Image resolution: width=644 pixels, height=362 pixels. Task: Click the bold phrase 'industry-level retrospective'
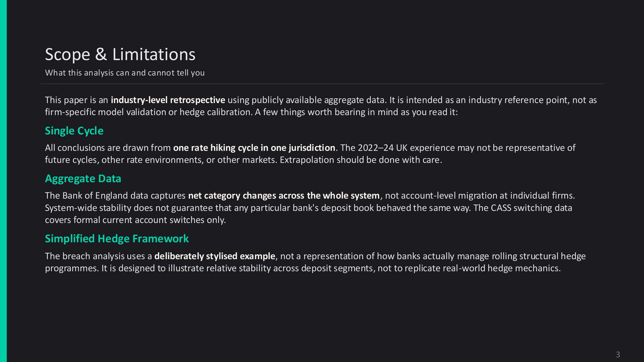[168, 100]
